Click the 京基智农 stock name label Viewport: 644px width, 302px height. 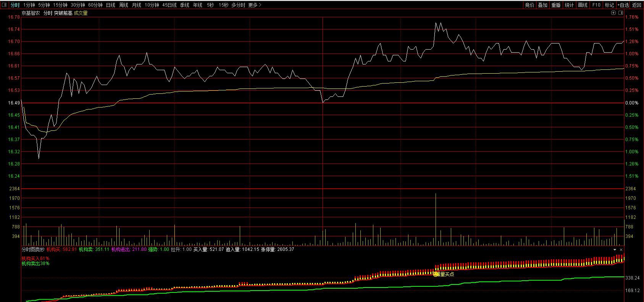pyautogui.click(x=31, y=13)
